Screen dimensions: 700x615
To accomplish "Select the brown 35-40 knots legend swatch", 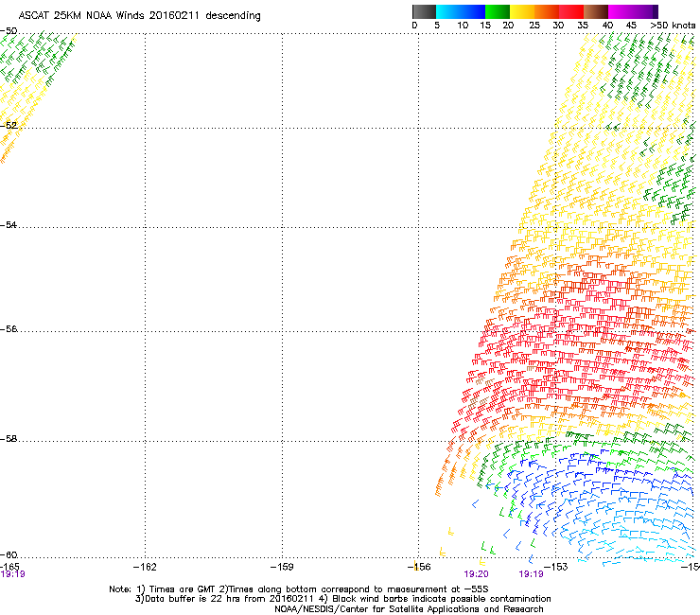I will 596,11.
